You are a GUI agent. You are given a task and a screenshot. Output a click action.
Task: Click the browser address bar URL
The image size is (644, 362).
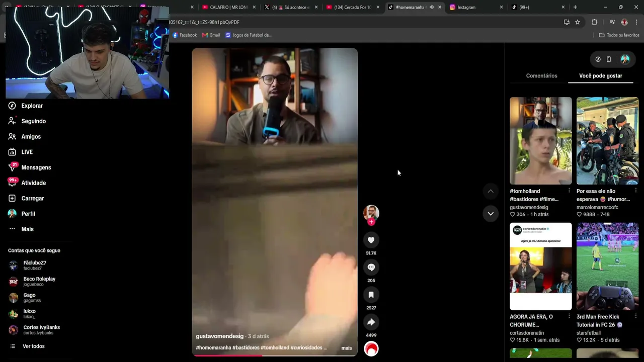(204, 22)
